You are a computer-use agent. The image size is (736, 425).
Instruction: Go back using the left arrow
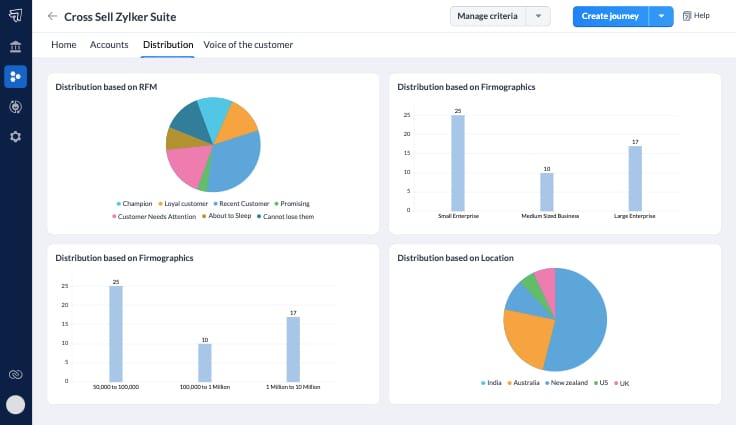pyautogui.click(x=52, y=16)
